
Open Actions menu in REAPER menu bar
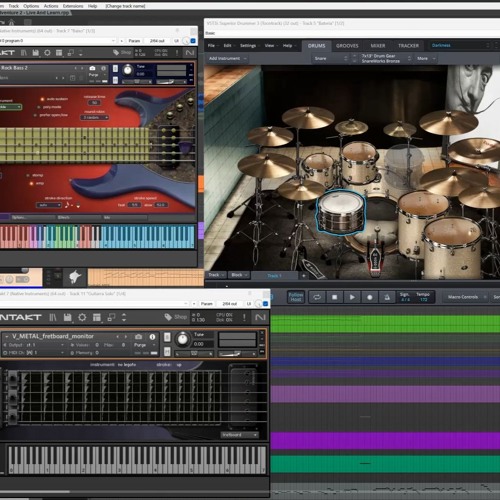[51, 6]
